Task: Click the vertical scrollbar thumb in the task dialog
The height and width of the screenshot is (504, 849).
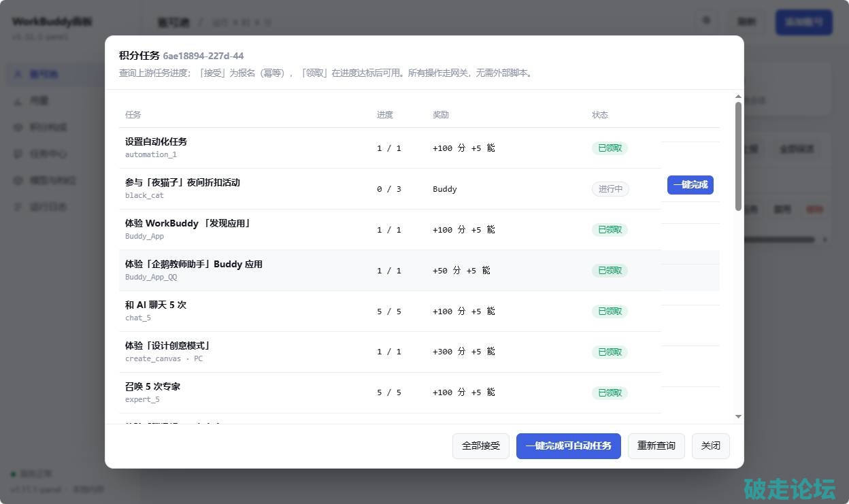Action: (738, 156)
